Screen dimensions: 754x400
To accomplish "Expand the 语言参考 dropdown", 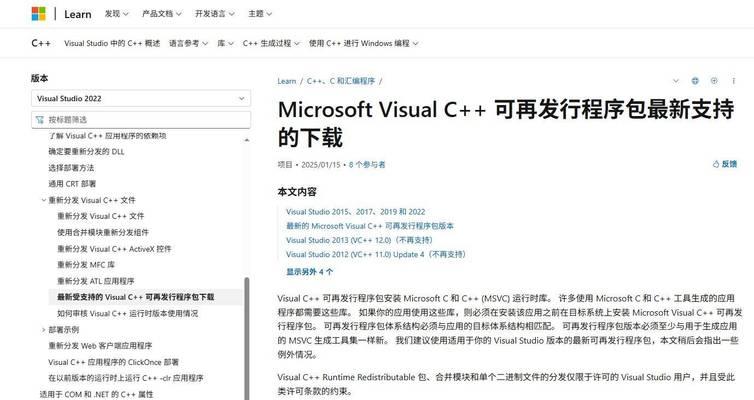I will coord(188,43).
